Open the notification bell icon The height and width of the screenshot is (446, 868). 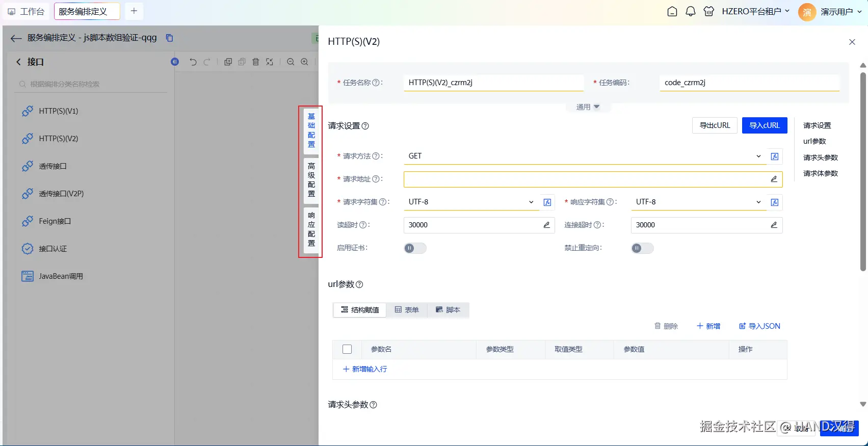(691, 11)
